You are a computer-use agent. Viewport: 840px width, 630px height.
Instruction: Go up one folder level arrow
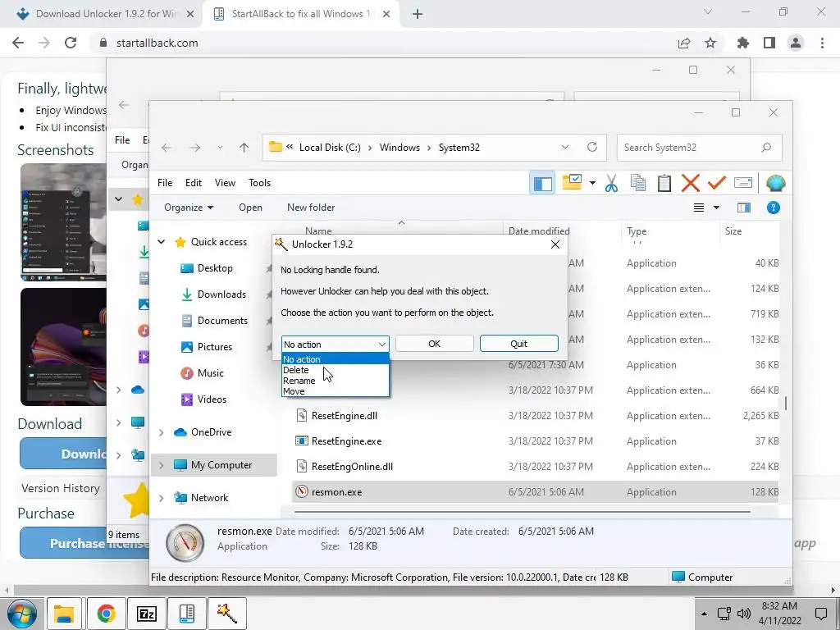244,148
